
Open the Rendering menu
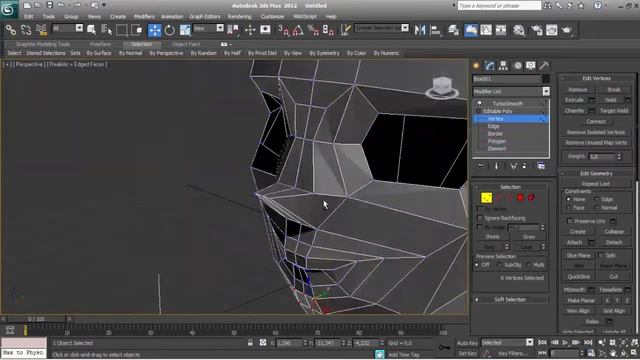coord(240,17)
